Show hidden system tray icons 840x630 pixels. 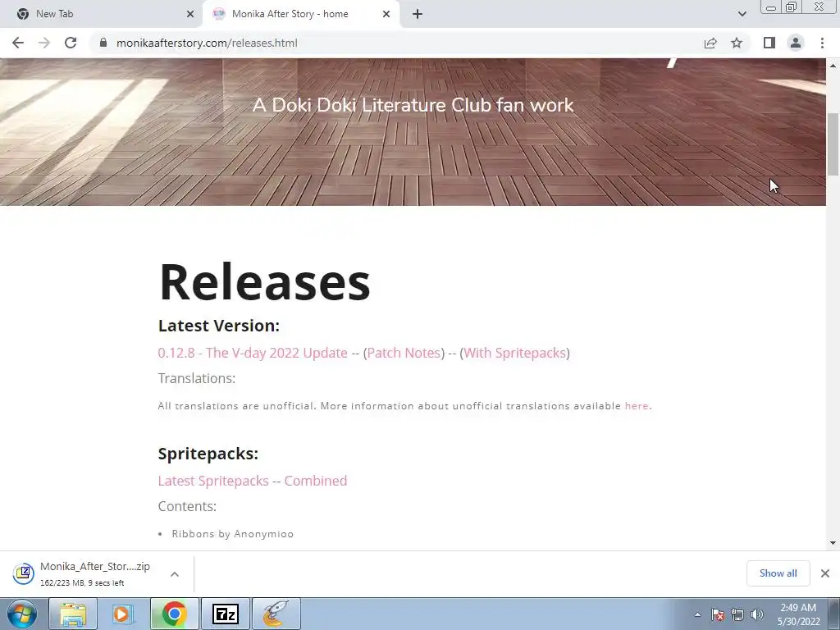pos(697,614)
